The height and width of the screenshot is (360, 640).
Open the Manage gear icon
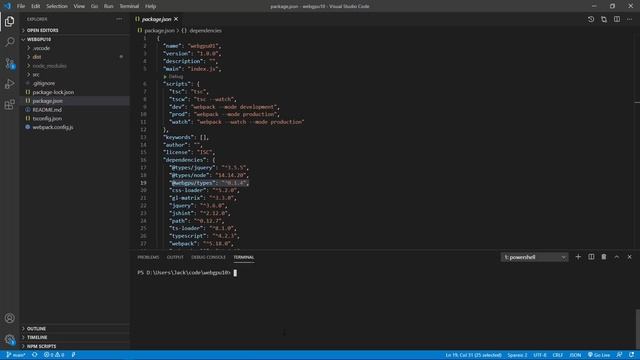(10, 339)
